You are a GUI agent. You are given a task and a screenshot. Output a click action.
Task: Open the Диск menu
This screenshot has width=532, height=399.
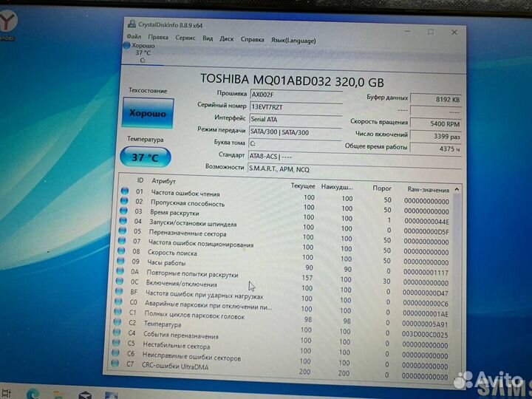click(227, 38)
